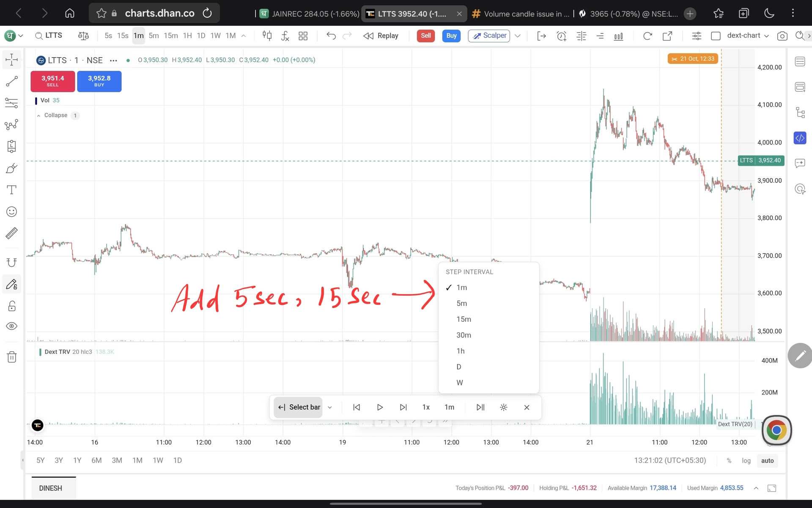Select the text annotation tool
The height and width of the screenshot is (508, 812).
pyautogui.click(x=12, y=190)
